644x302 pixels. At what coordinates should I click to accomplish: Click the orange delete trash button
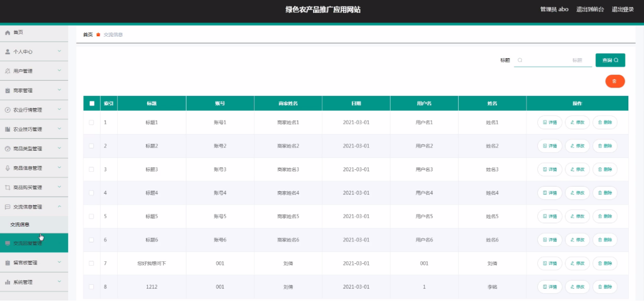[615, 81]
